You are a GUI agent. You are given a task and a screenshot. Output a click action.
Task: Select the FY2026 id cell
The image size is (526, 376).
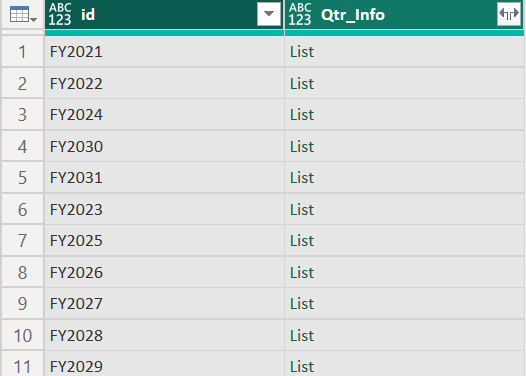coord(164,272)
